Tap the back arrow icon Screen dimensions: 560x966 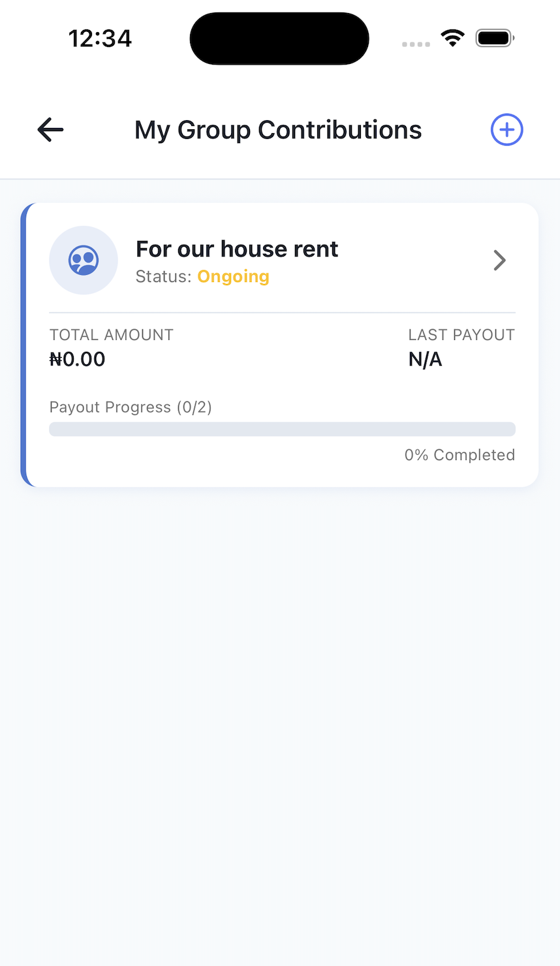click(x=50, y=130)
